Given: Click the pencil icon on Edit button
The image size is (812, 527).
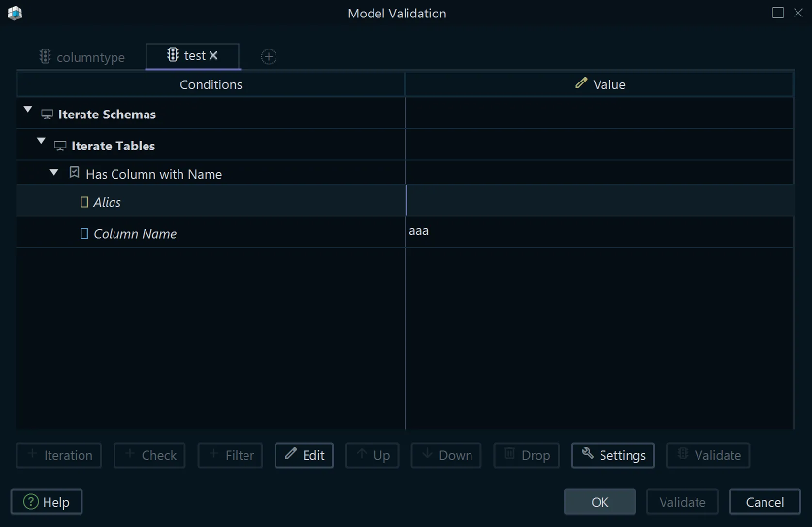Looking at the screenshot, I should [291, 453].
